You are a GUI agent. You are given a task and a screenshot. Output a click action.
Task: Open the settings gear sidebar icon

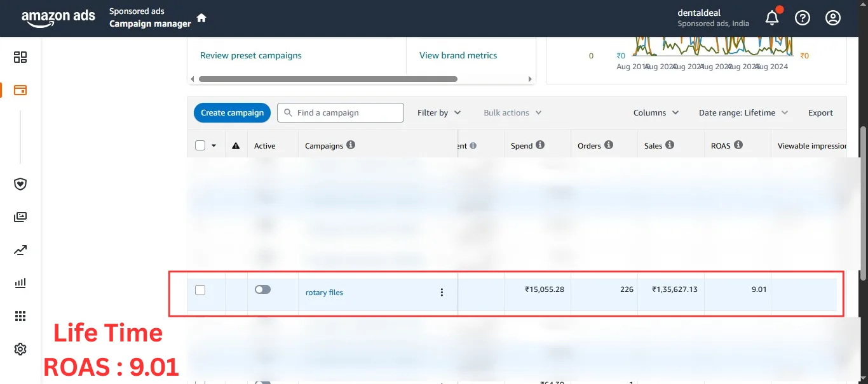20,349
